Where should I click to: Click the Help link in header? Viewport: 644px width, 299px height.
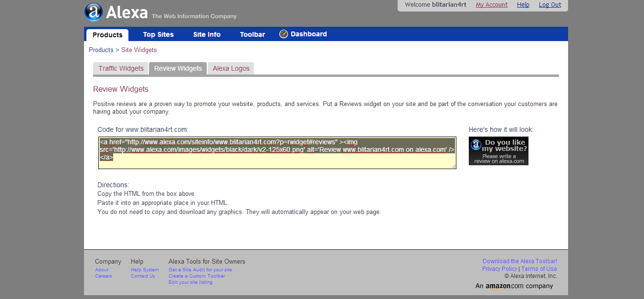(523, 5)
